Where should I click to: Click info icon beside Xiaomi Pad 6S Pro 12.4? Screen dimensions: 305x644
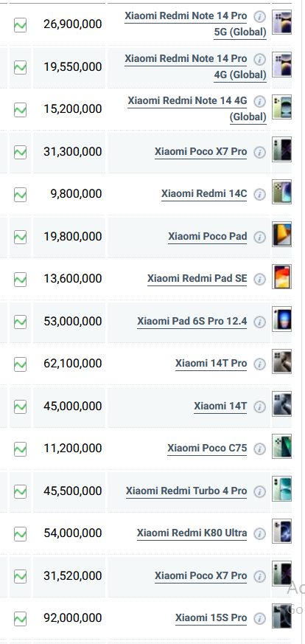click(259, 322)
